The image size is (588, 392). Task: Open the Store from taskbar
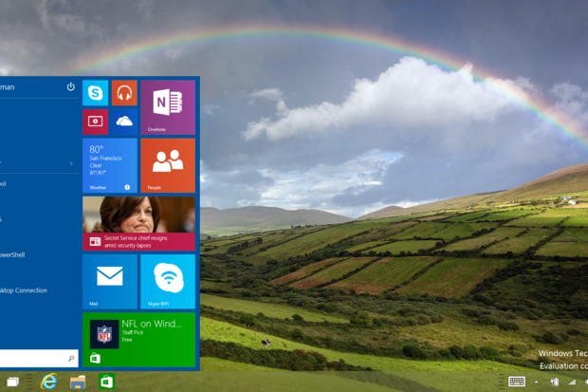point(106,382)
